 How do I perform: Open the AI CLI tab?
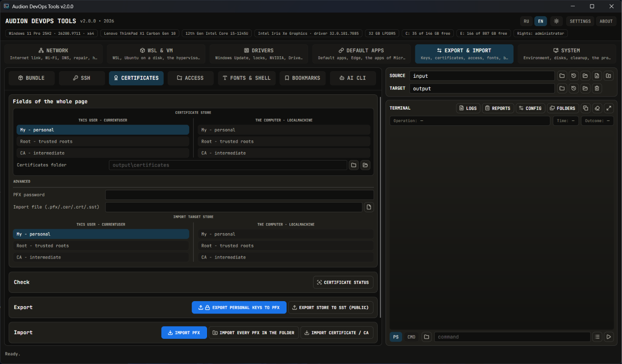(x=353, y=78)
